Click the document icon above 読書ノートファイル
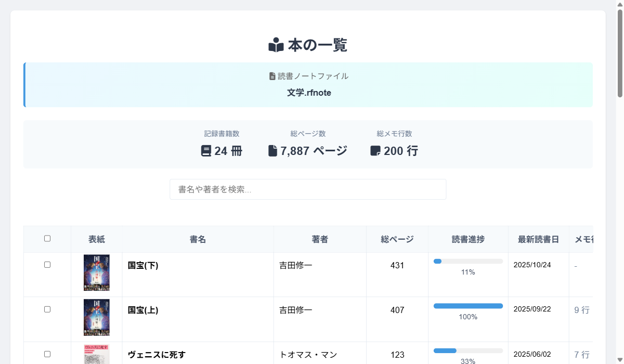Viewport: 624px width, 364px height. click(271, 76)
